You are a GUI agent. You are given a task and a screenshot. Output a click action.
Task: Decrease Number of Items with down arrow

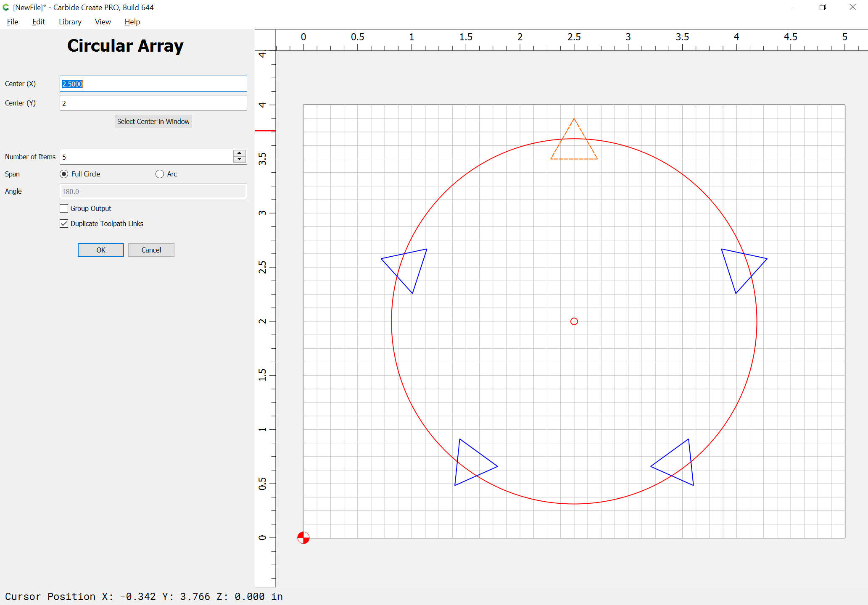tap(240, 160)
